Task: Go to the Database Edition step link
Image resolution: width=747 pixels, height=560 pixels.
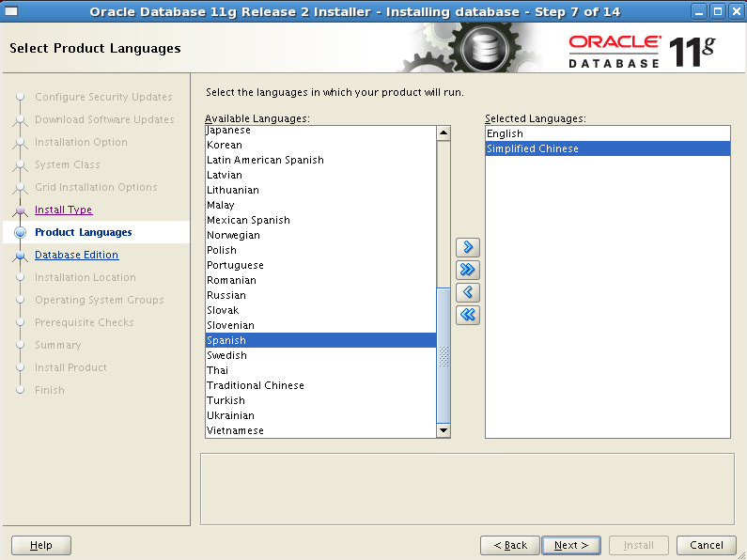Action: coord(77,255)
